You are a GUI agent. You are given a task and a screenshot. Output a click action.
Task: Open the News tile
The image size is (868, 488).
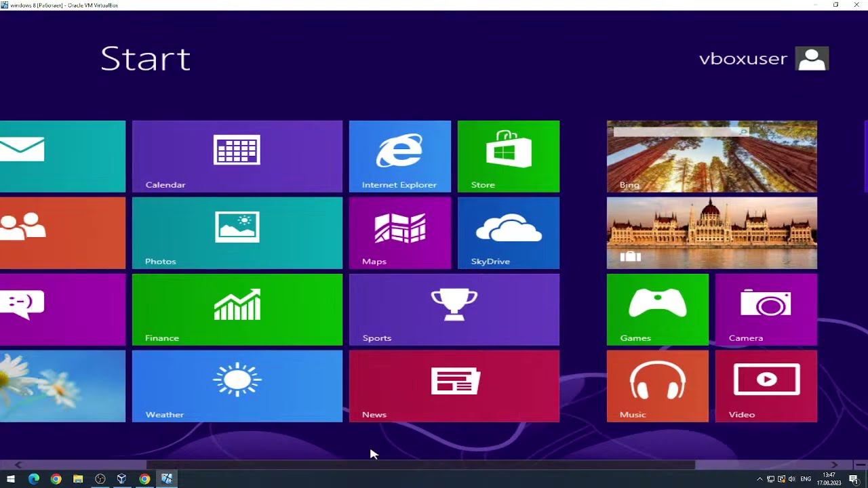click(x=454, y=386)
